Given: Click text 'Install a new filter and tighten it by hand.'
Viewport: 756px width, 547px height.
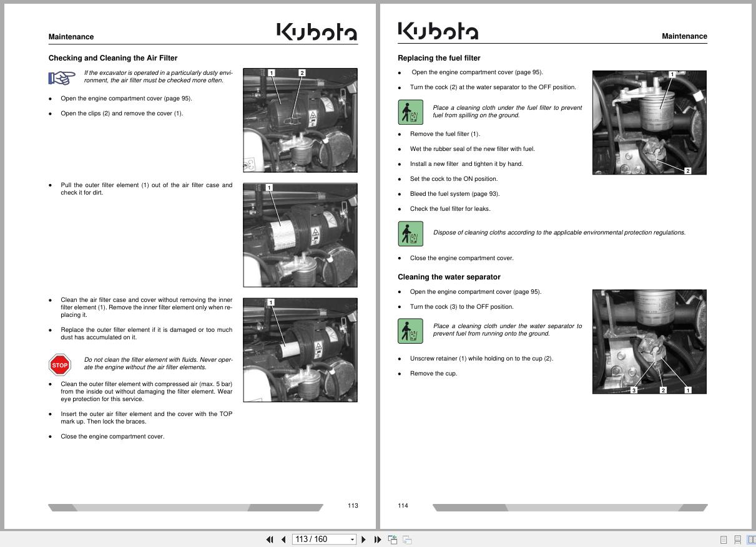Looking at the screenshot, I should 466,164.
